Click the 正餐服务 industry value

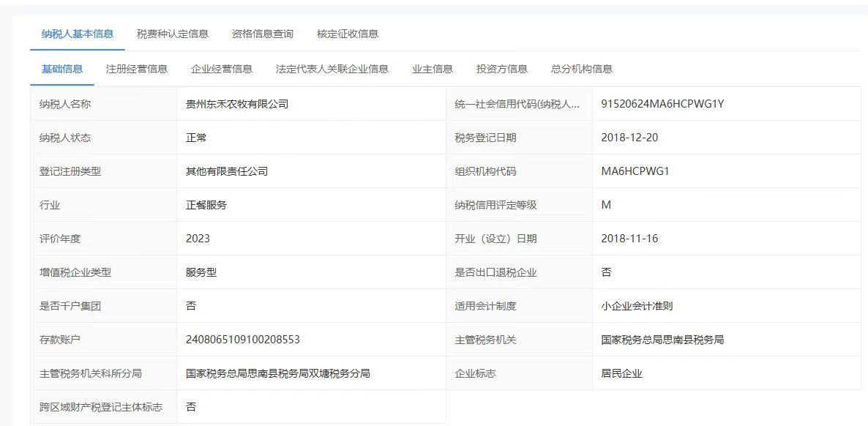tap(206, 205)
